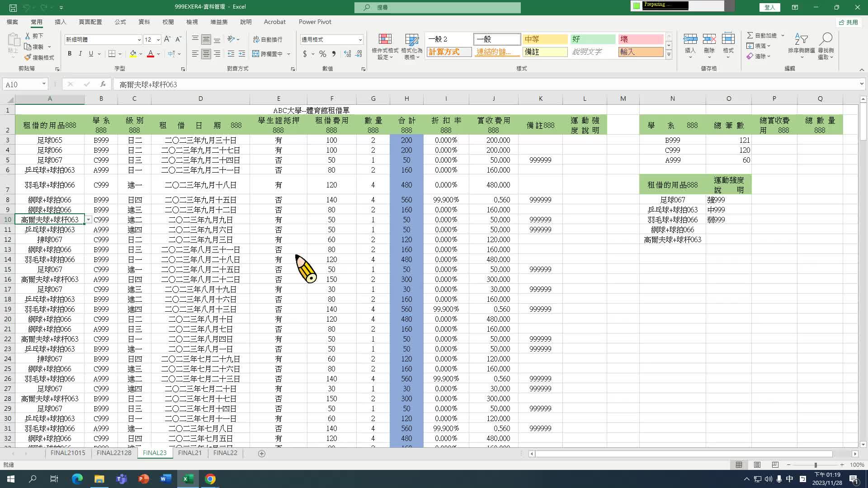Screen dimensions: 868x488
Task: Click the Save icon in the title bar
Action: click(x=13, y=7)
